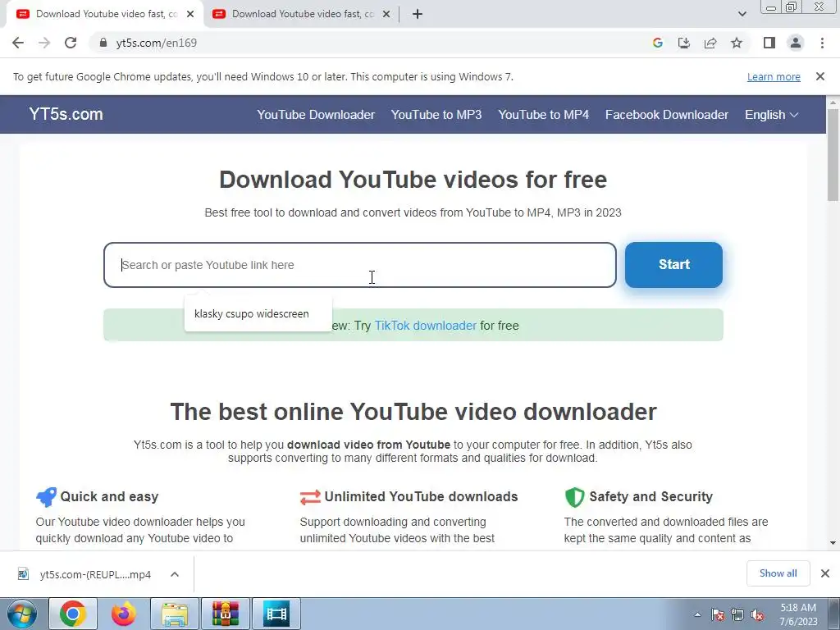Open YouTube to MP4 page
840x630 pixels.
(543, 115)
